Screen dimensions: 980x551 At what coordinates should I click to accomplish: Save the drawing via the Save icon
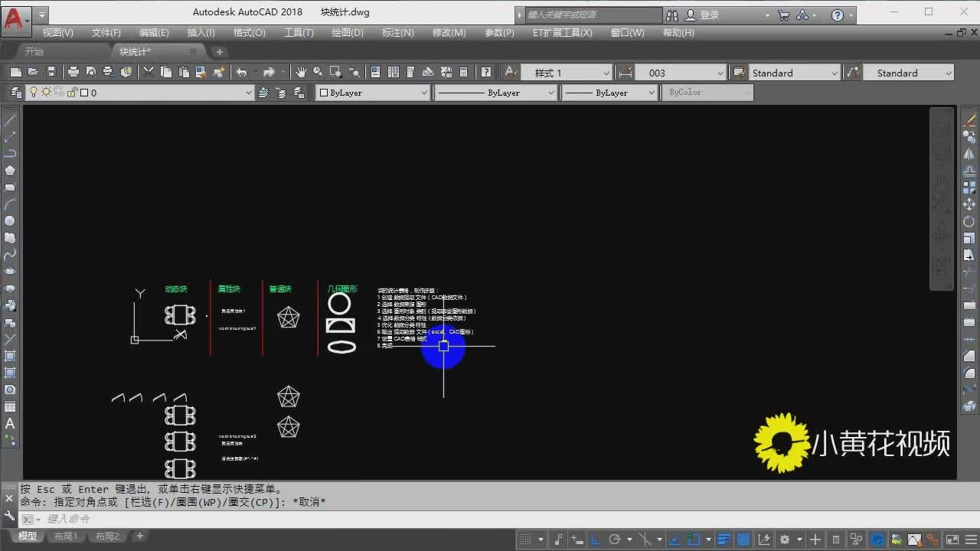coord(51,72)
